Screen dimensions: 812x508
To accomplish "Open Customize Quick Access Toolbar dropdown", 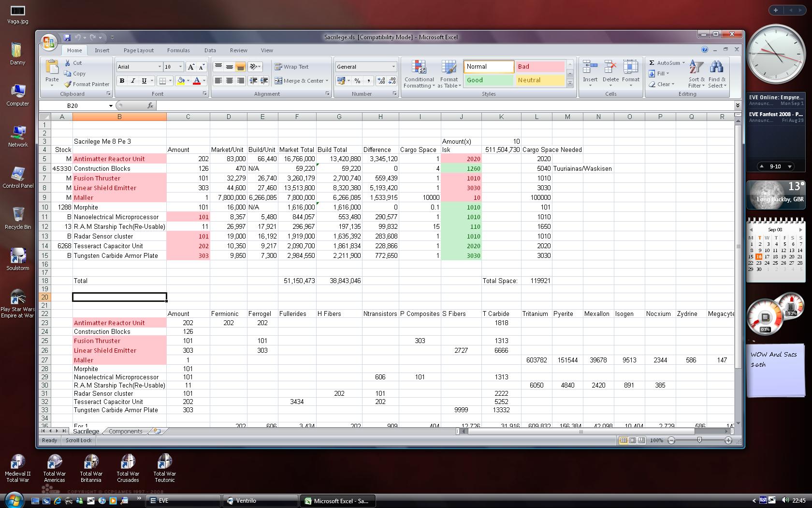I will (112, 37).
